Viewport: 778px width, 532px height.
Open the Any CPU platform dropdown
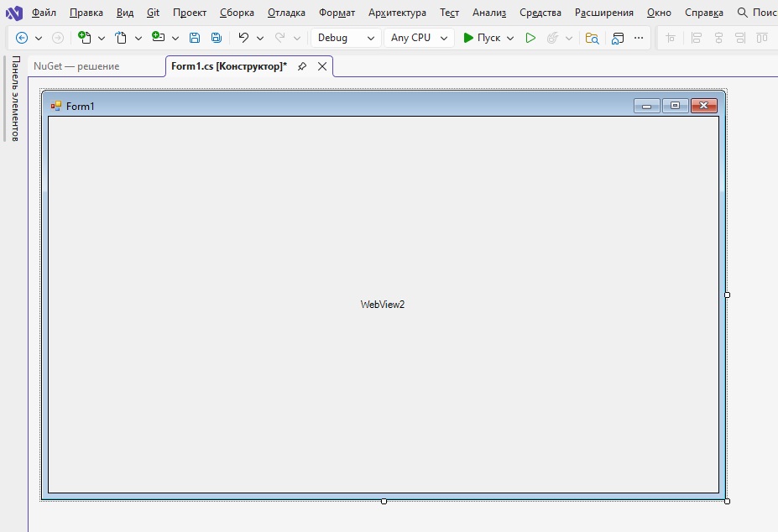coord(419,38)
